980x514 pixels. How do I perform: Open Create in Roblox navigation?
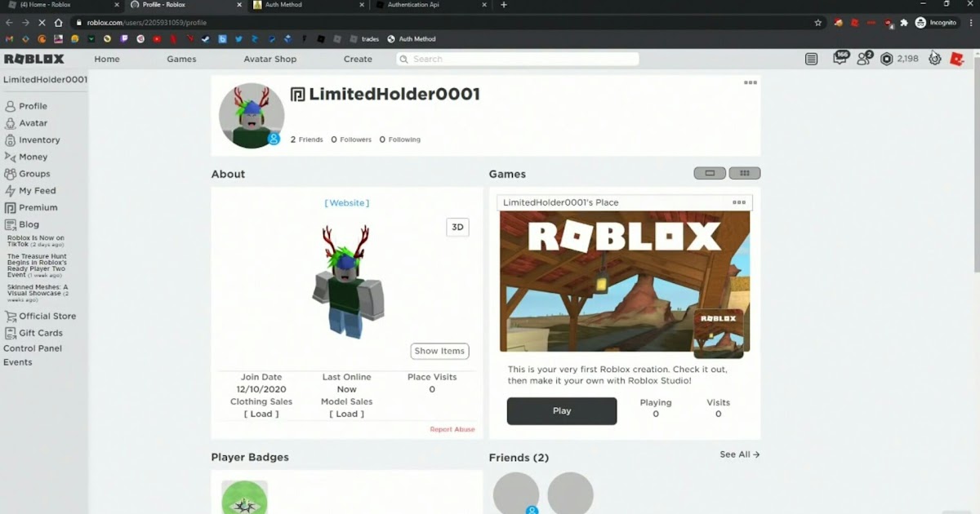[358, 59]
